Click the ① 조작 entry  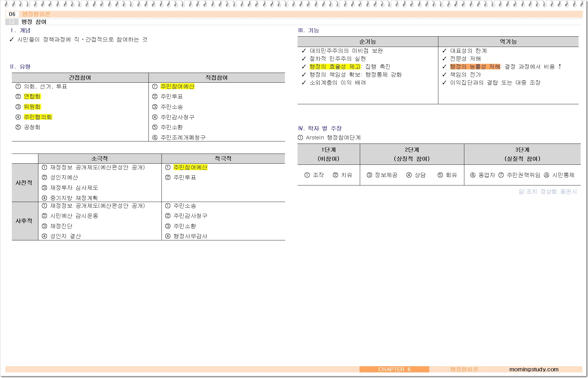pyautogui.click(x=314, y=175)
